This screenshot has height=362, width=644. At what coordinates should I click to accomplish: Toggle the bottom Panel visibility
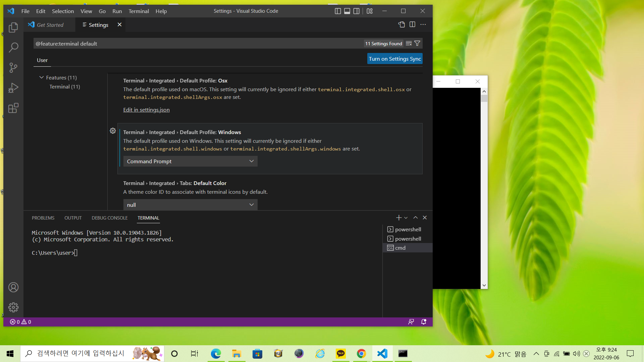pos(347,11)
